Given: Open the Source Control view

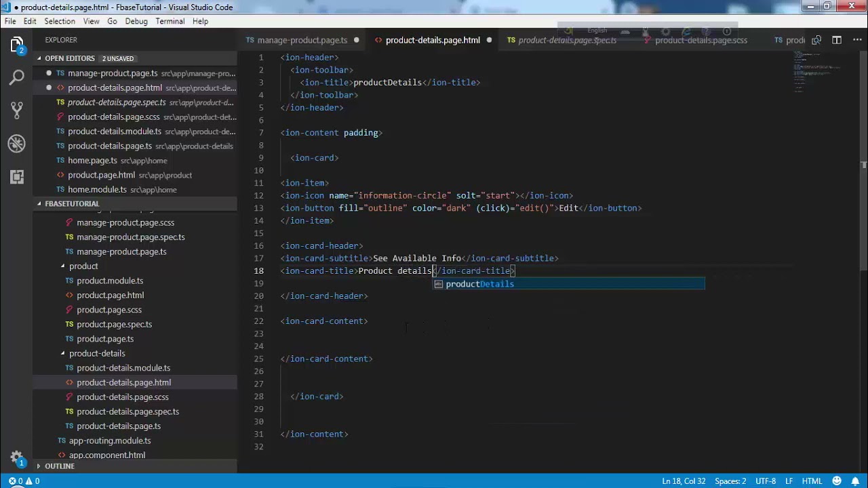Looking at the screenshot, I should point(16,110).
